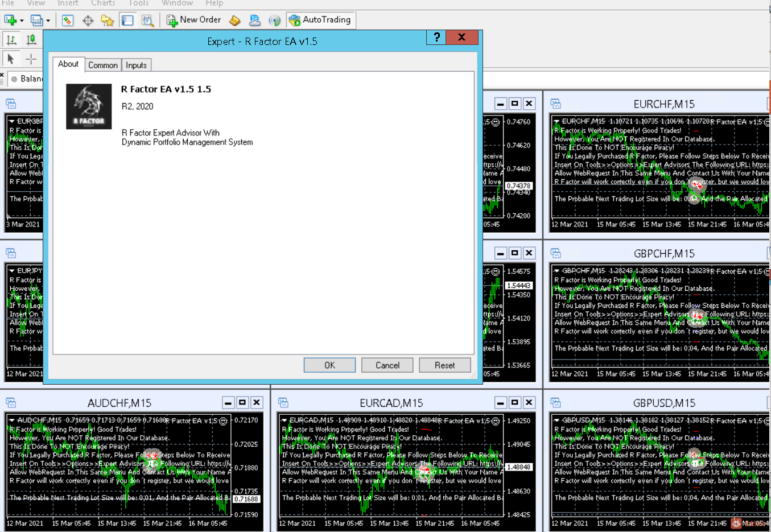Select the arrow cursor tool
The image size is (771, 532).
11,59
